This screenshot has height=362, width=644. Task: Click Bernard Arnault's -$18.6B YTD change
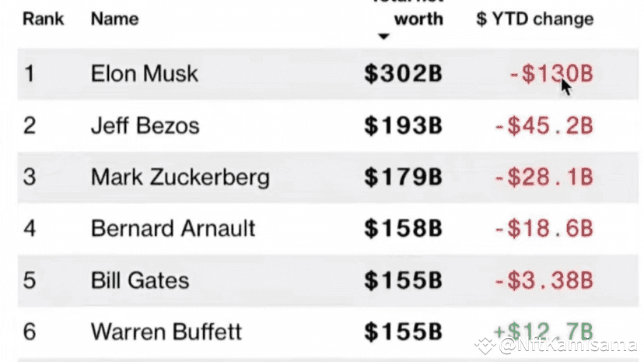coord(543,228)
